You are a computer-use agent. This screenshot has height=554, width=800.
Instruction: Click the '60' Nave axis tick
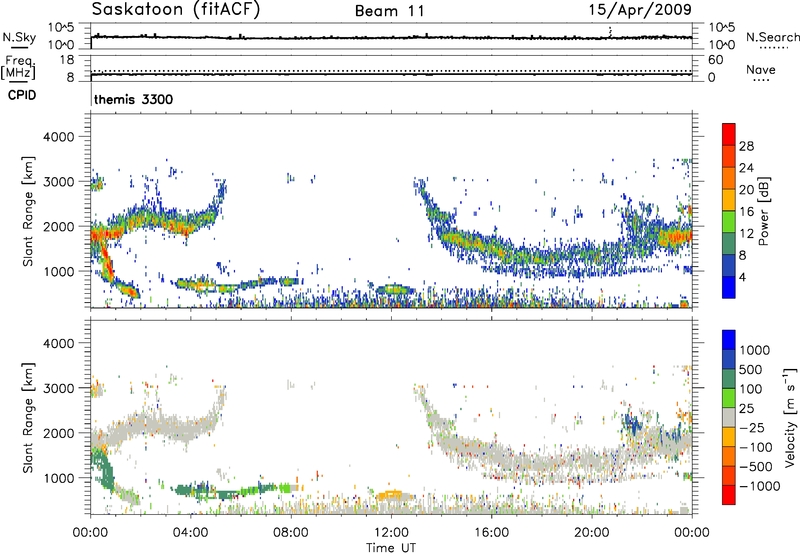coord(715,60)
